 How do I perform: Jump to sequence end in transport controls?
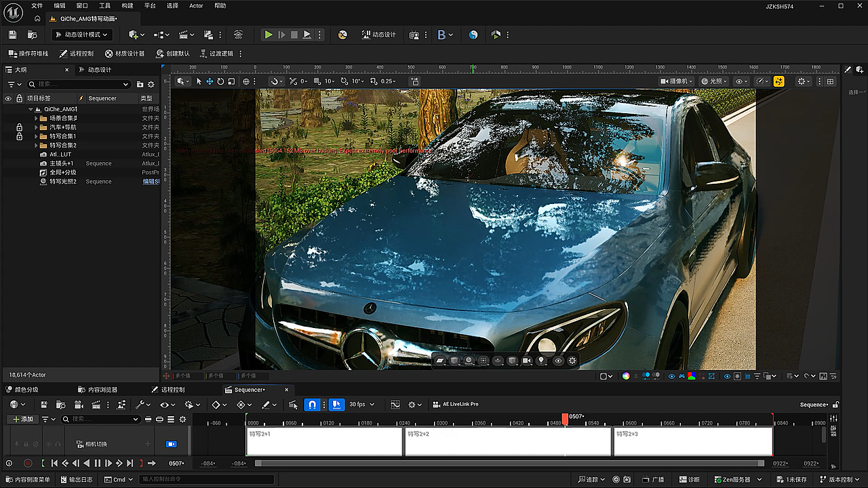130,464
